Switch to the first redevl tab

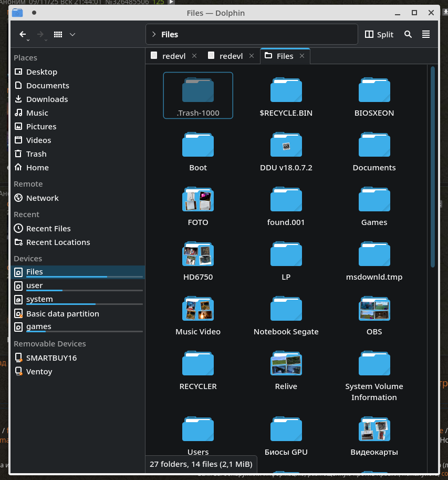173,56
